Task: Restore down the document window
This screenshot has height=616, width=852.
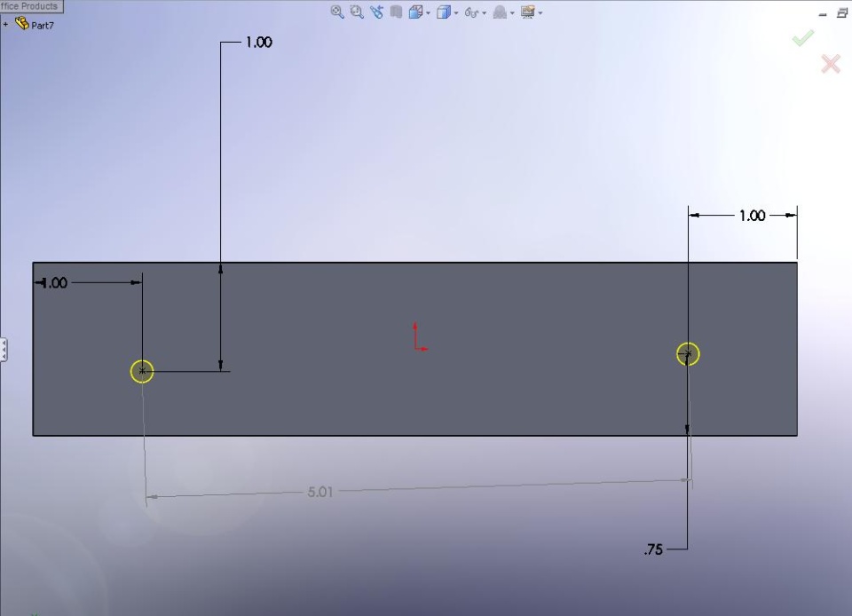Action: click(842, 13)
